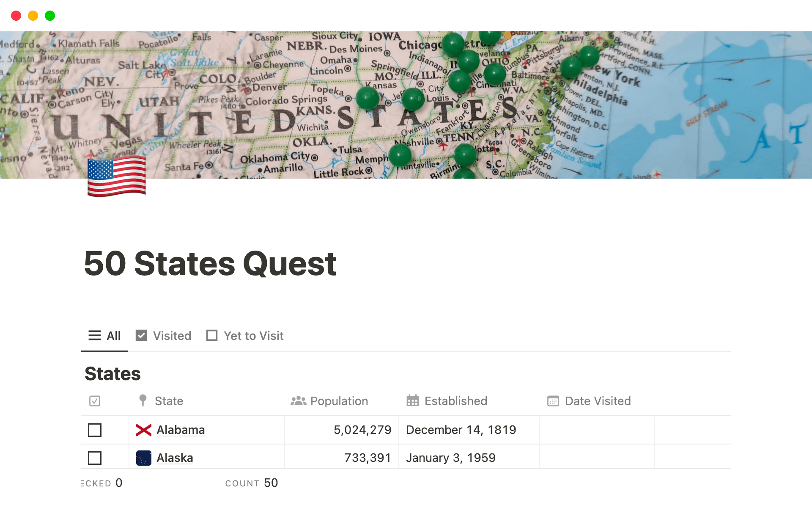Select the checkbox in the table header
This screenshot has width=812, height=508.
point(95,400)
